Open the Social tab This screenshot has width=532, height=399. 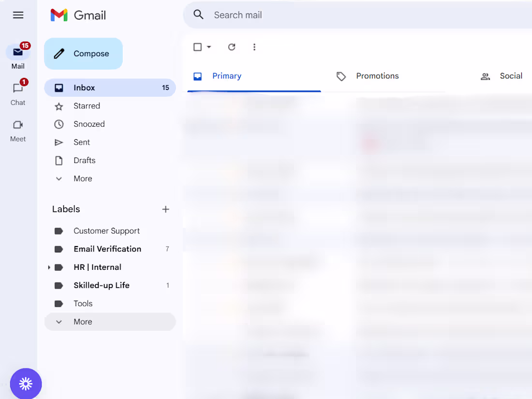pyautogui.click(x=511, y=76)
